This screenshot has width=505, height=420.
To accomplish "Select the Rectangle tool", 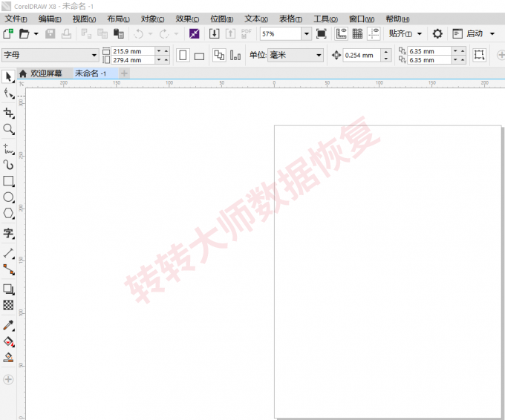I will click(x=8, y=181).
